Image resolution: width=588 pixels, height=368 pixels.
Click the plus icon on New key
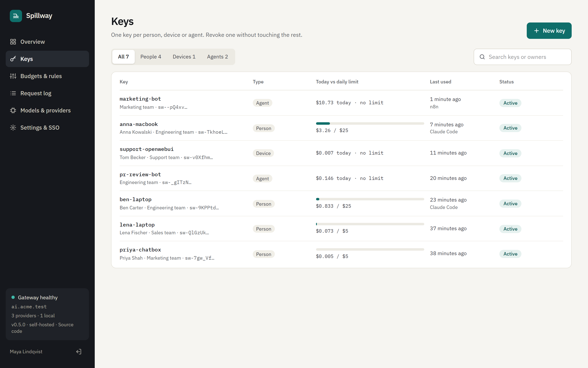[537, 31]
